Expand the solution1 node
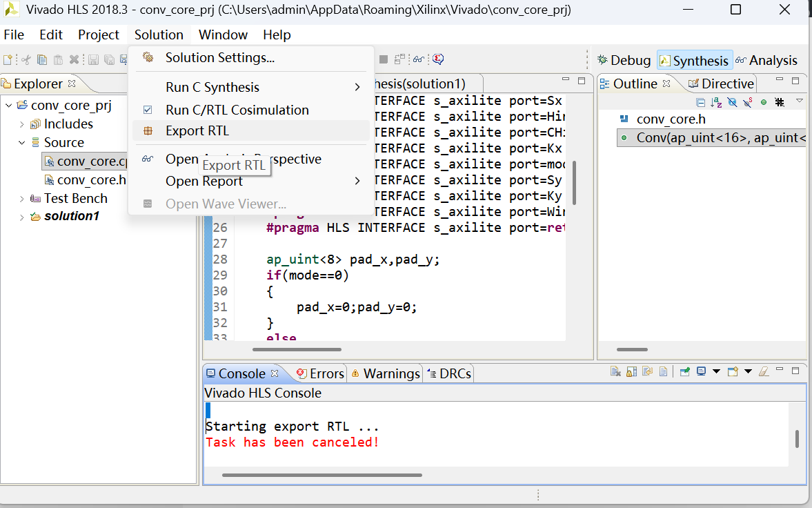 [x=22, y=217]
